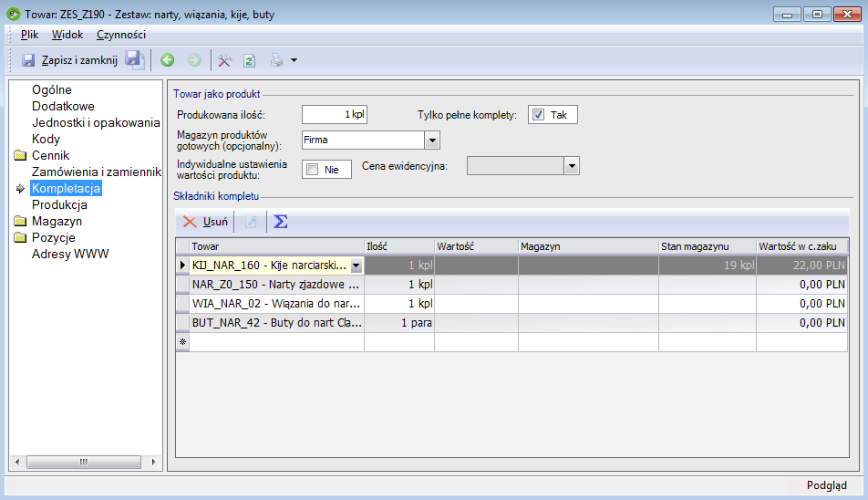The image size is (868, 500).
Task: Click the 22,00 PLN value cell
Action: coord(802,266)
